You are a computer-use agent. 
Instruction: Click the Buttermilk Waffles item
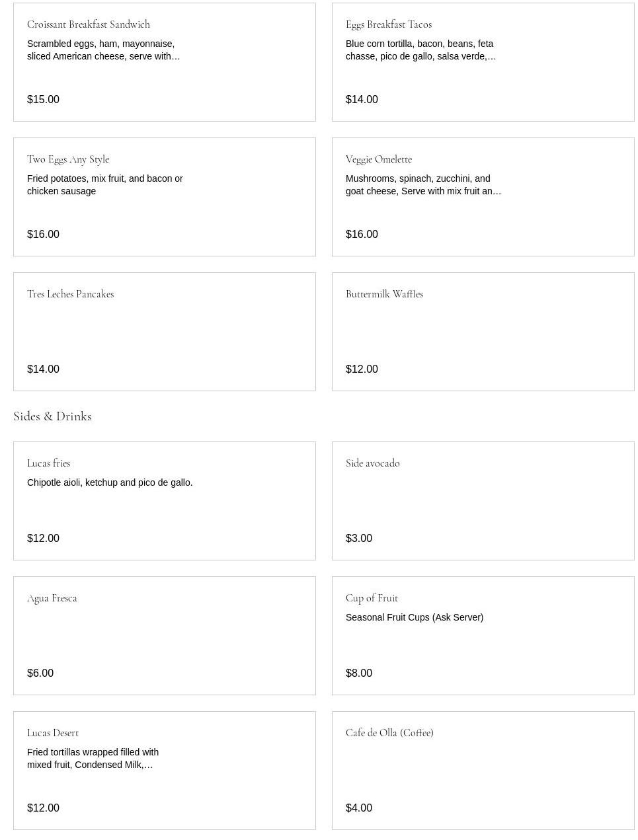483,332
